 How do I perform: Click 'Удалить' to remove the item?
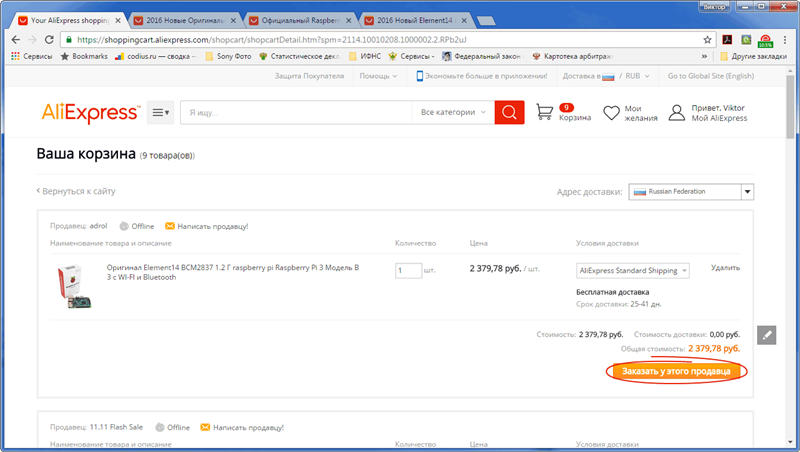(x=725, y=268)
